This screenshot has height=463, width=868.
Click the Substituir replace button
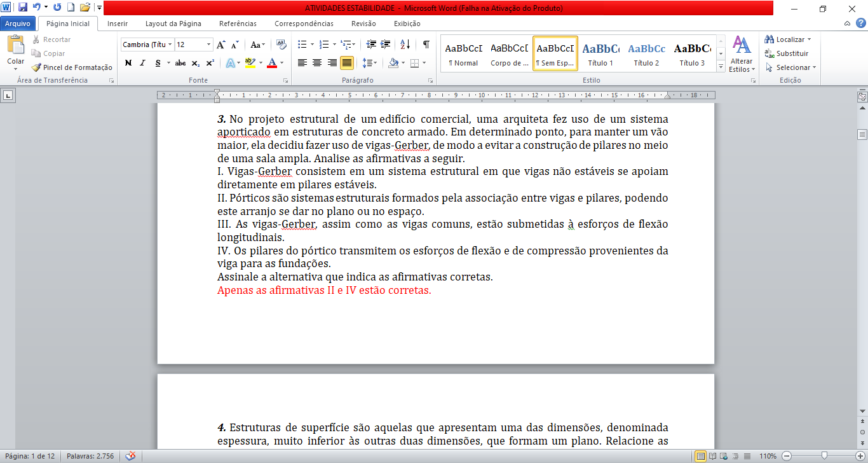(787, 53)
